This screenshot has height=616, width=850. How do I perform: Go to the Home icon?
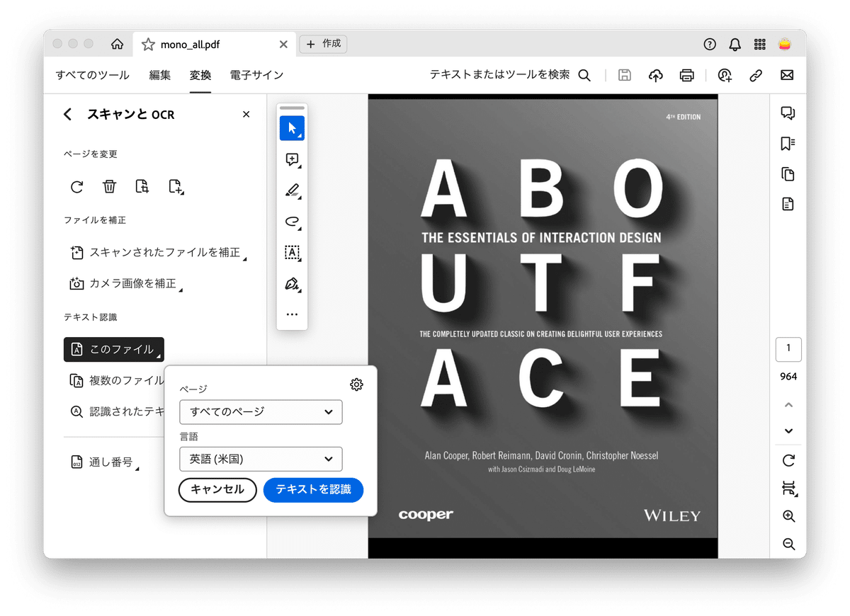tap(117, 44)
